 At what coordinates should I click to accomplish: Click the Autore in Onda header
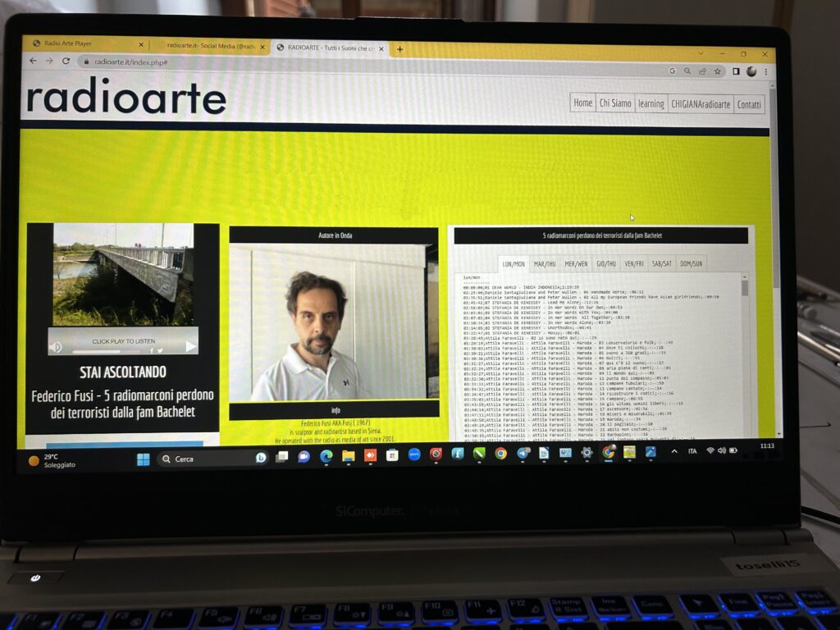[x=335, y=235]
